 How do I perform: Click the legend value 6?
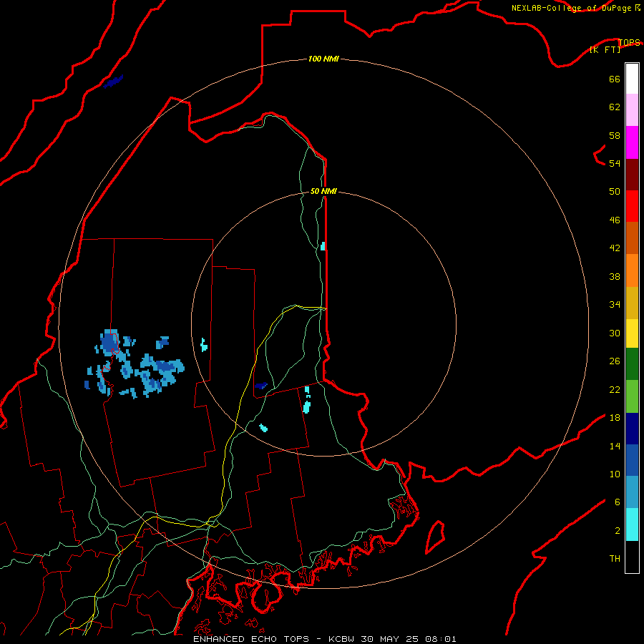tap(617, 502)
